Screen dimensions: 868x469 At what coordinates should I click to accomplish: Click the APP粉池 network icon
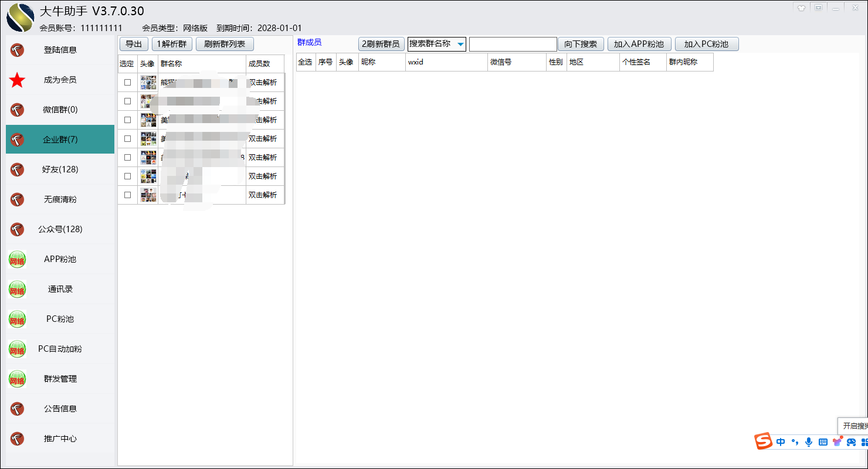[x=17, y=259]
